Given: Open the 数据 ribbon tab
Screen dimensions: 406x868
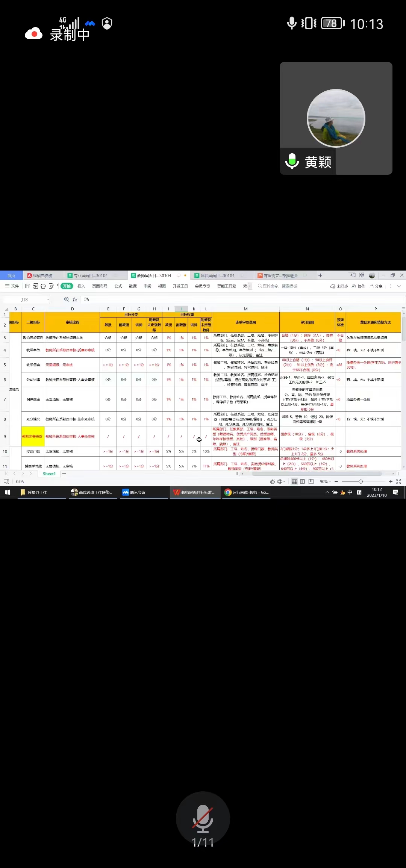Looking at the screenshot, I should pyautogui.click(x=133, y=286).
